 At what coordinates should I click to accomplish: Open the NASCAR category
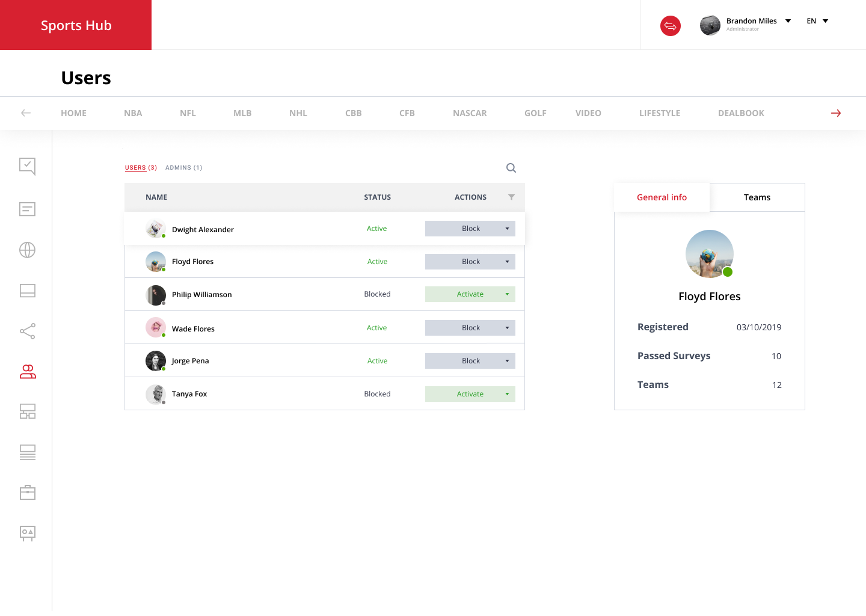[470, 113]
